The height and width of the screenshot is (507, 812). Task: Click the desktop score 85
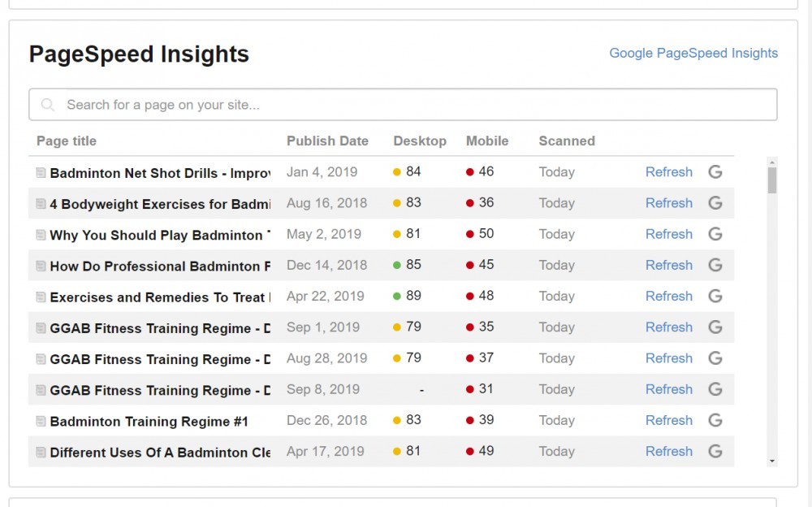click(x=413, y=264)
